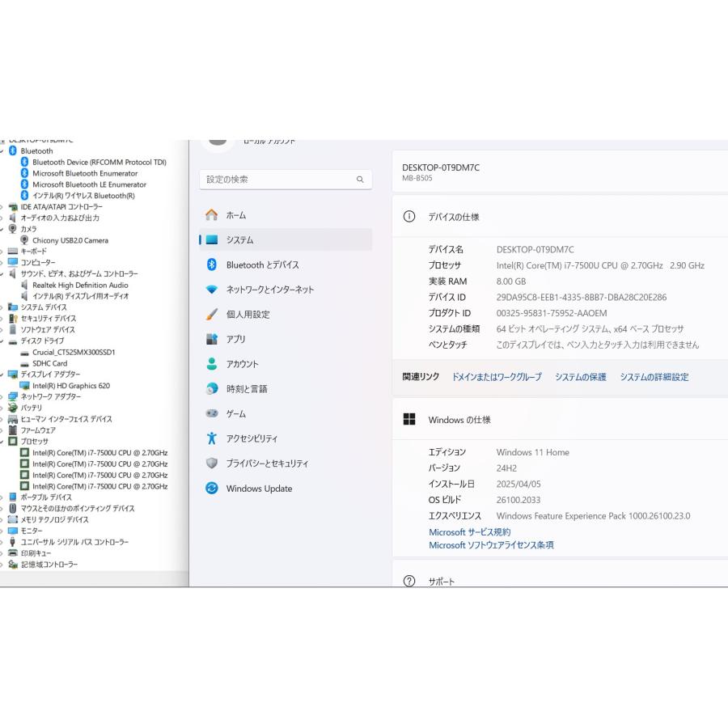Click the Realtek High Definition Audio icon

click(25, 285)
